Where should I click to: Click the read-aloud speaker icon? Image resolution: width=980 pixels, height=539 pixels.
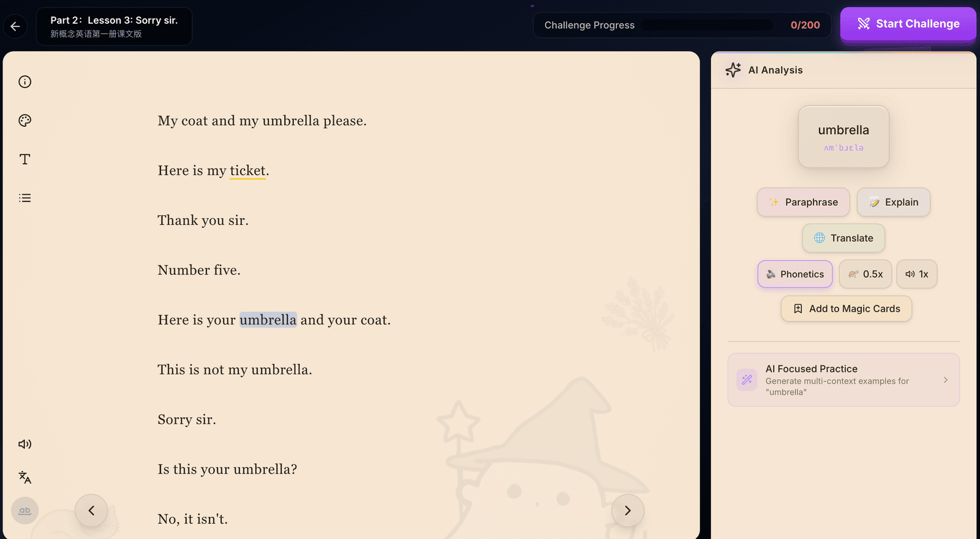click(x=24, y=444)
